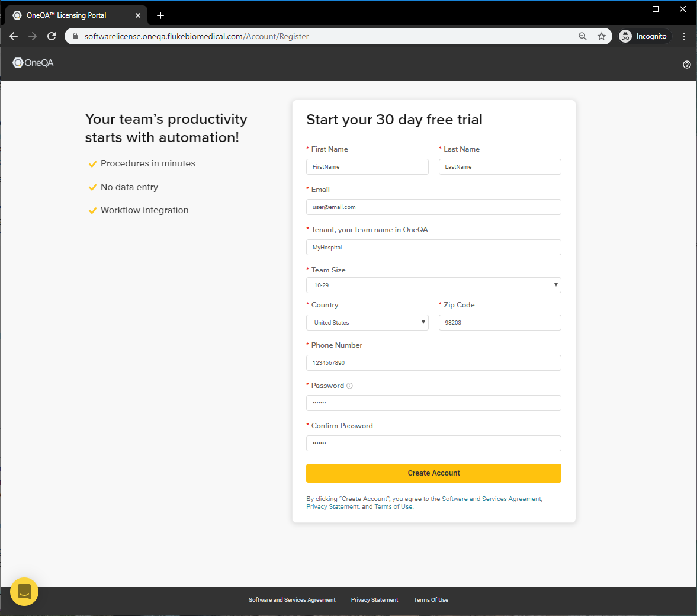Open a new tab with plus button

[x=160, y=15]
